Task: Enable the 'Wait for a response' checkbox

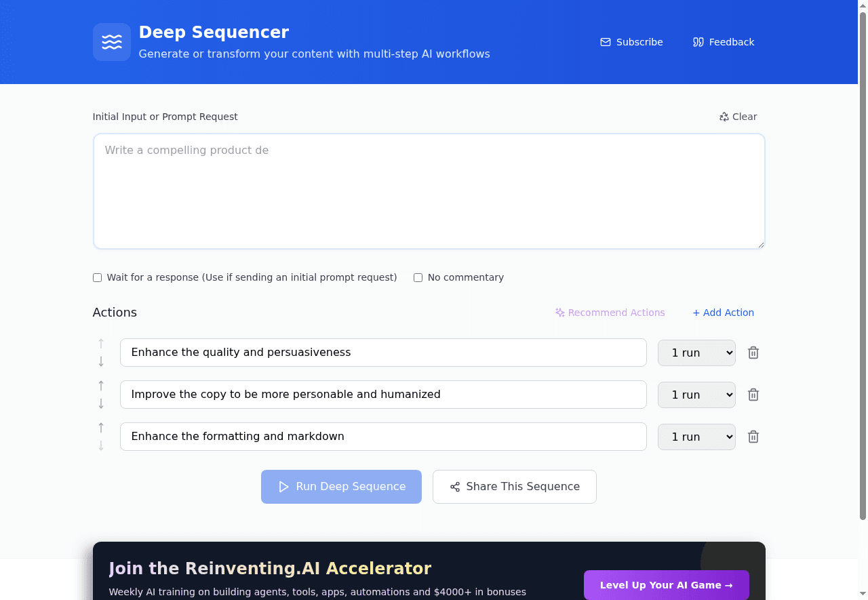Action: [x=97, y=277]
